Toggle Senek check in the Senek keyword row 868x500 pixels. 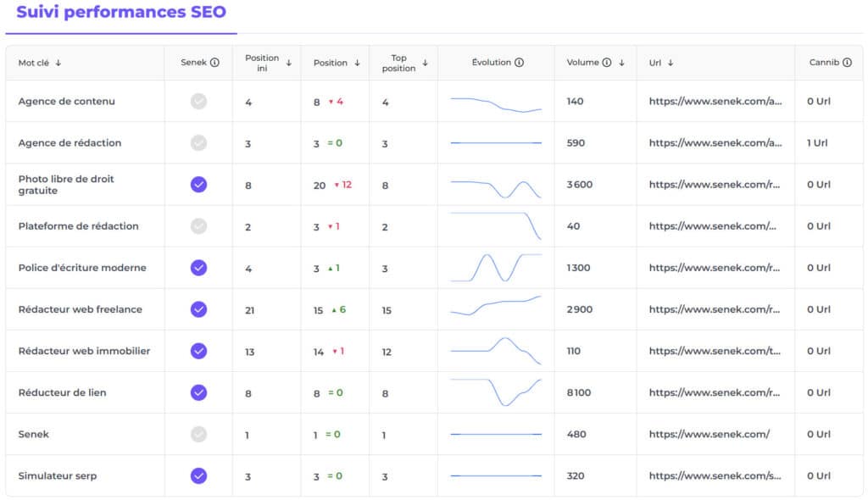pos(198,434)
